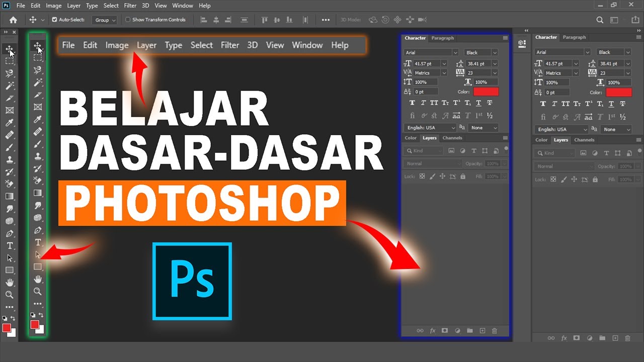Screen dimensions: 644x362
Task: Click the workspace switcher icon in the options bar
Action: (x=615, y=20)
